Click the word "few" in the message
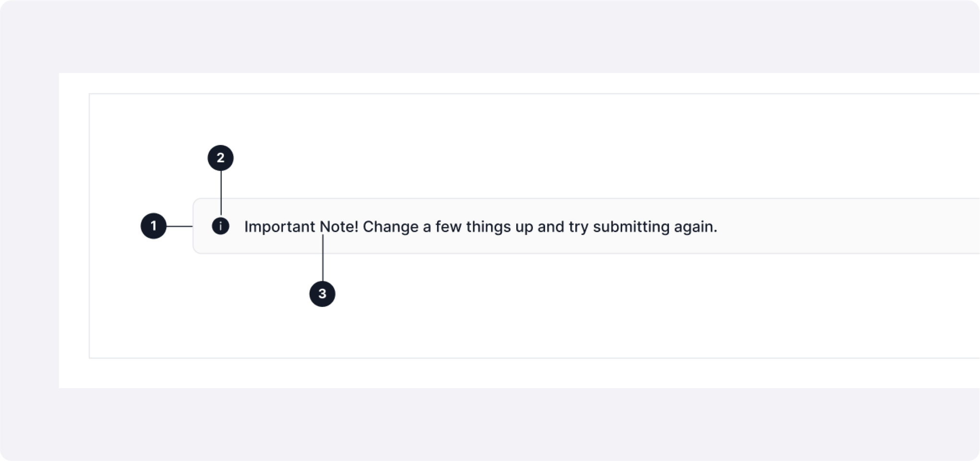The height and width of the screenshot is (461, 980). click(448, 226)
